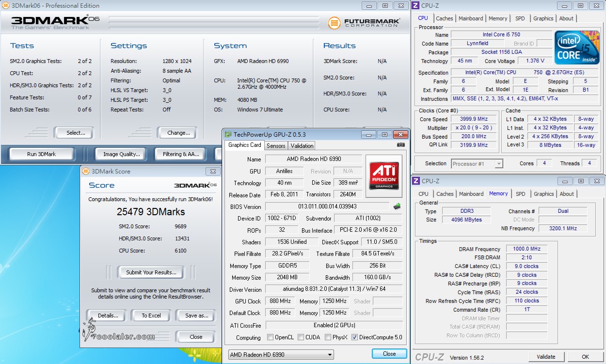606x364 pixels.
Task: Open the AMD Radeon HD 6990 card dropdown
Action: 281,354
